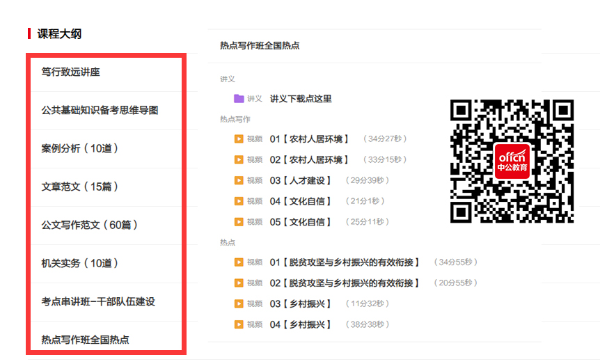The height and width of the screenshot is (364, 600).
Task: Open 考点串讲班-干部队伍建设 section
Action: point(97,302)
